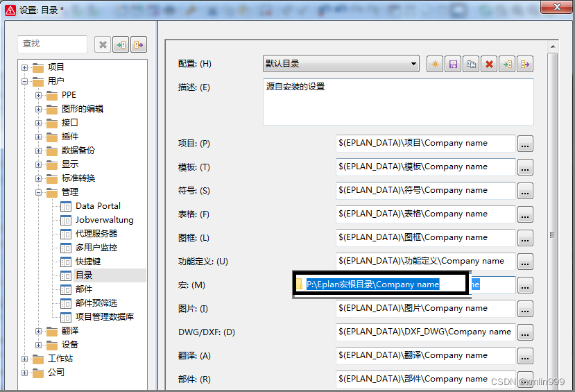This screenshot has width=575, height=392.
Task: Collapse the 用户 tree node
Action: click(x=24, y=81)
